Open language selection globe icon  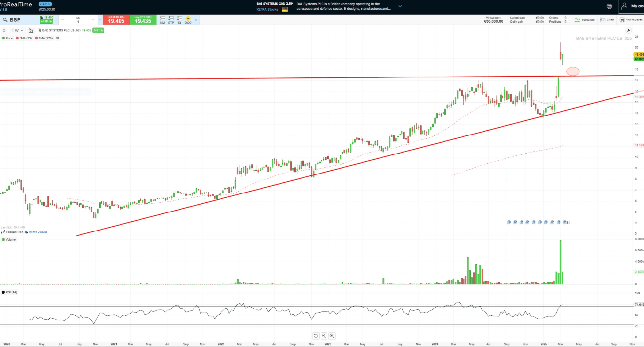click(609, 6)
